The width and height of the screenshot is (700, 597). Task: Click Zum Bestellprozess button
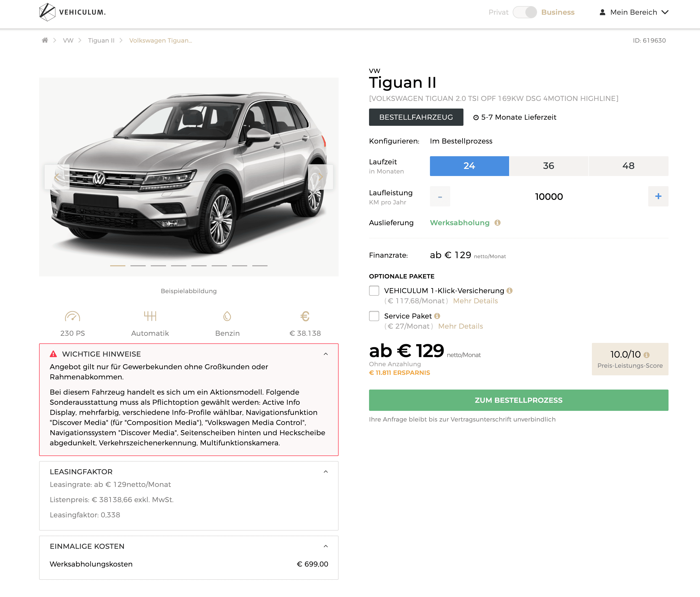(519, 400)
